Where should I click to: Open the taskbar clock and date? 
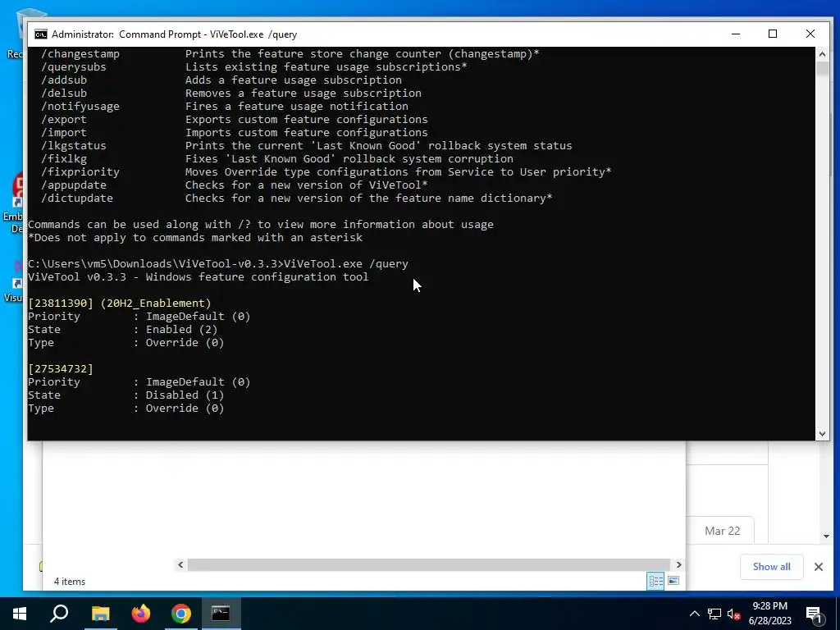tap(769, 614)
